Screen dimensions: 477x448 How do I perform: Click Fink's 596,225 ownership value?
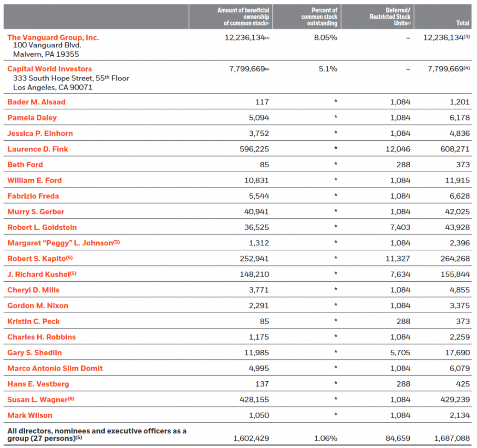tap(253, 149)
